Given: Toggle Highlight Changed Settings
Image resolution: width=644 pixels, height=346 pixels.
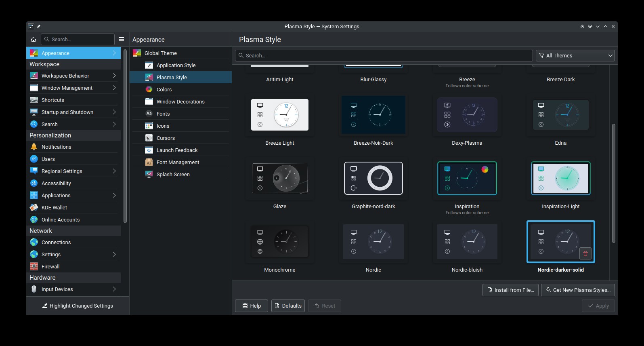Looking at the screenshot, I should (x=78, y=306).
